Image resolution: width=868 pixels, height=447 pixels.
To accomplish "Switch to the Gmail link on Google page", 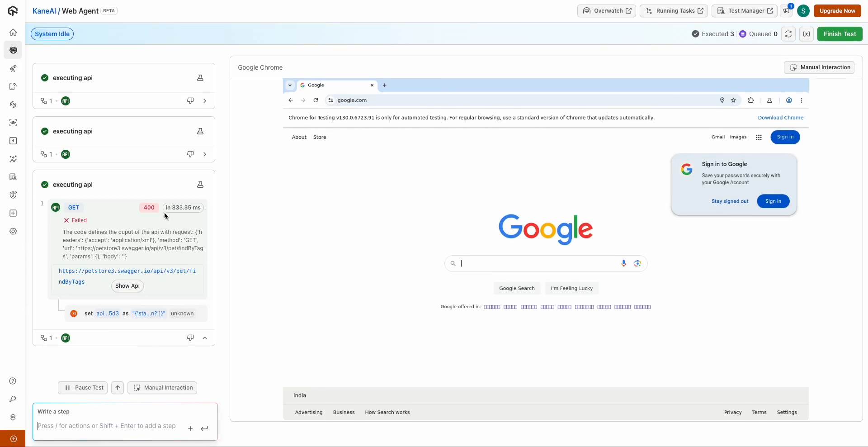I will pos(718,137).
